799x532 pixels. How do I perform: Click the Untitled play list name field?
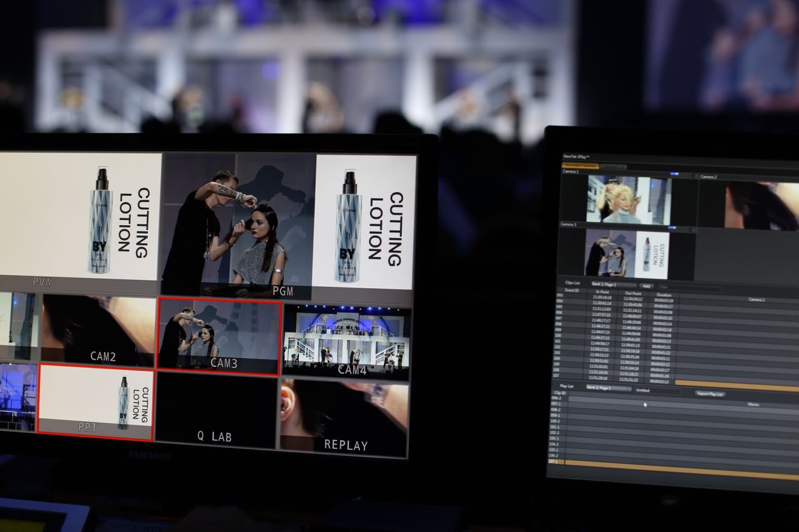point(655,390)
